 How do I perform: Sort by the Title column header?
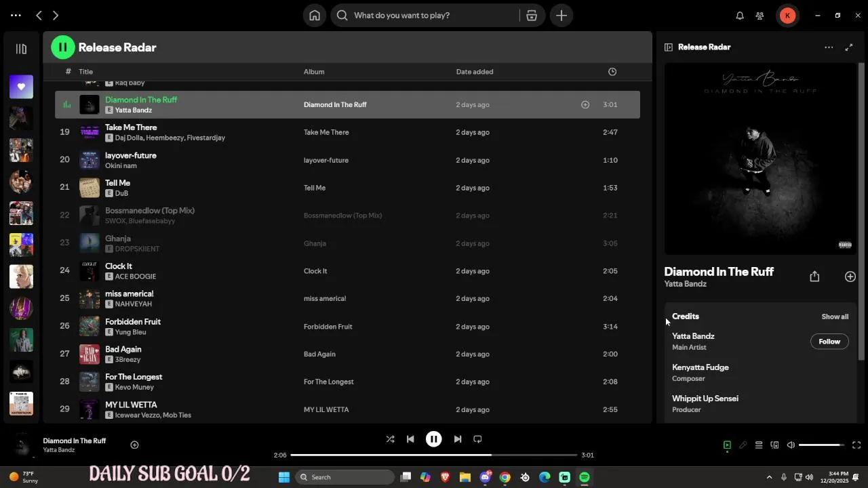click(x=85, y=72)
